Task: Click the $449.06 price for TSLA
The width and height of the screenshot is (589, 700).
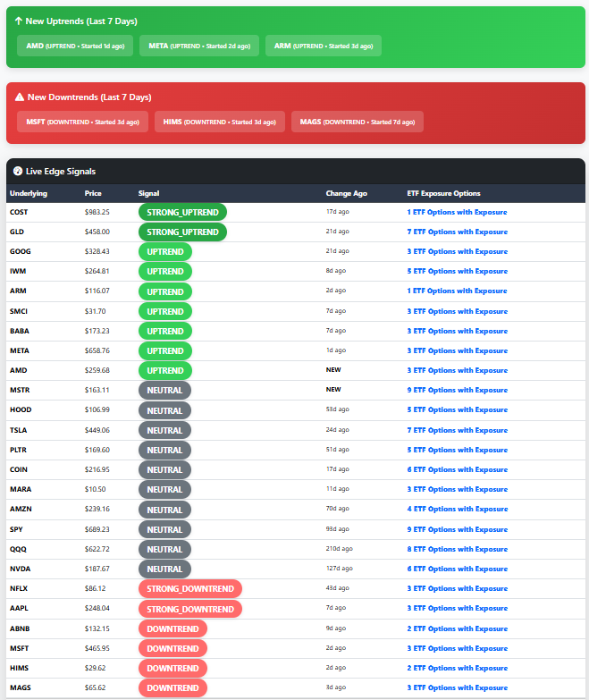Action: coord(97,430)
